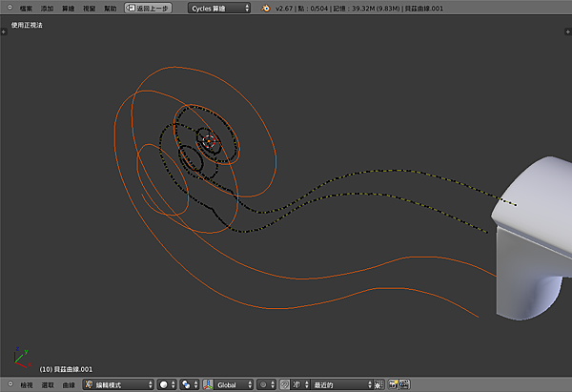The height and width of the screenshot is (392, 572).
Task: Click the snap rotation align icon beside 最近的
Action: click(x=378, y=384)
